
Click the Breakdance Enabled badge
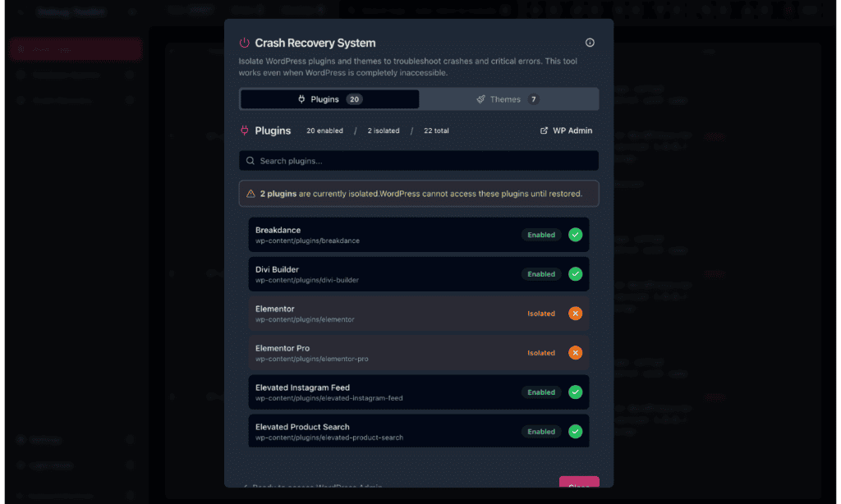point(541,235)
